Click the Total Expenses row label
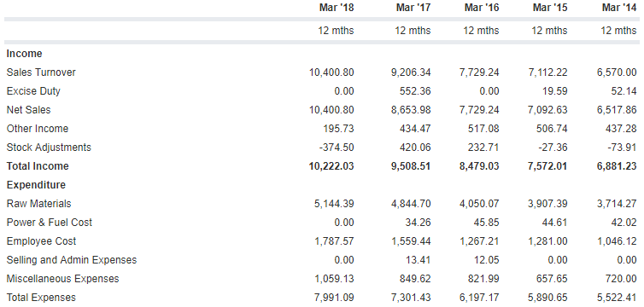Viewport: 644px width, 307px height. coord(41,298)
